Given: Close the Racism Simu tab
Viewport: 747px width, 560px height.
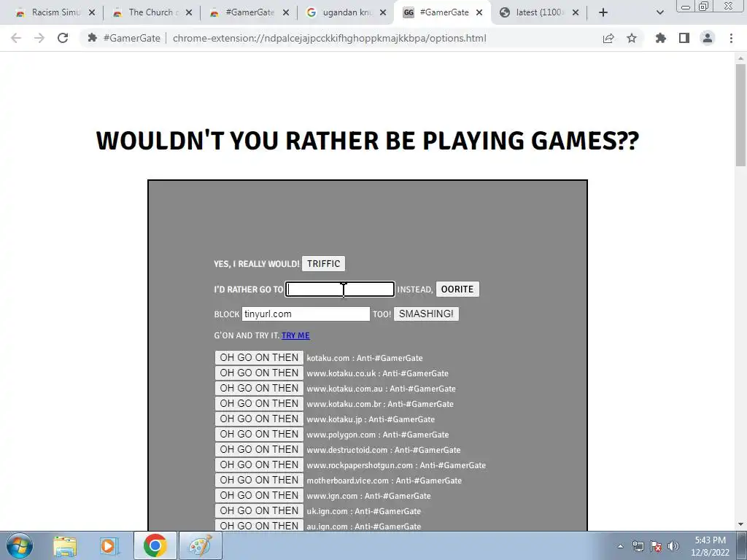Looking at the screenshot, I should point(92,12).
